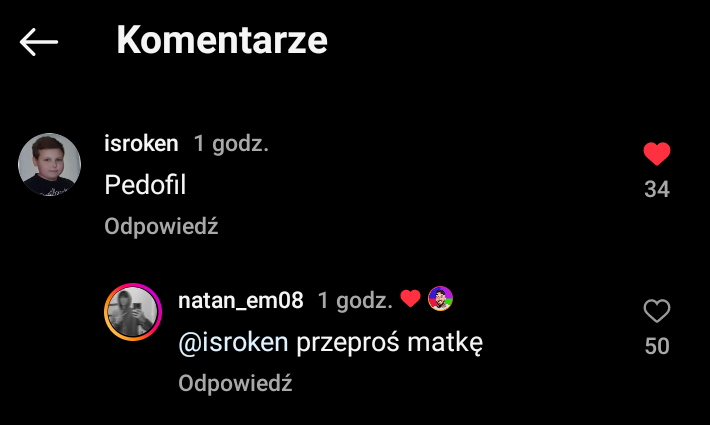Tap the small red heart creator-like badge
Viewport: 710px width, 425px height.
click(411, 298)
